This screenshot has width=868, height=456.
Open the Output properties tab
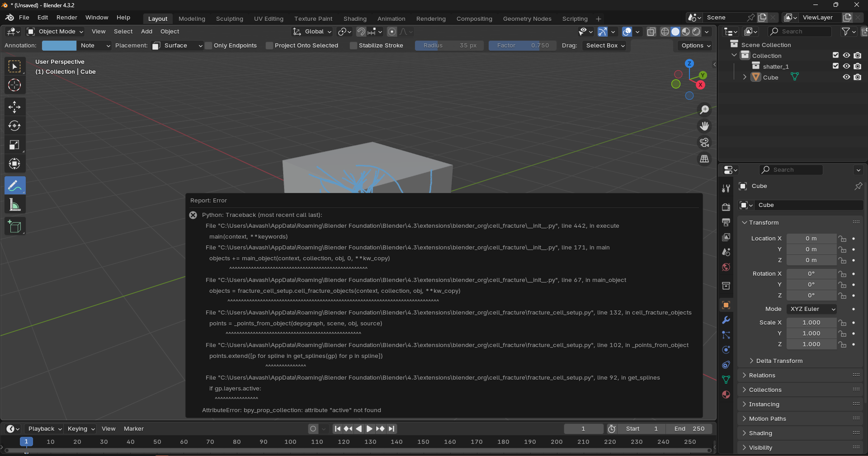[726, 222]
